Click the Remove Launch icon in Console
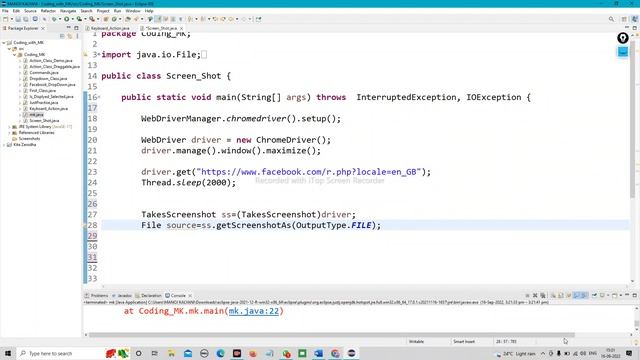 coord(535,295)
